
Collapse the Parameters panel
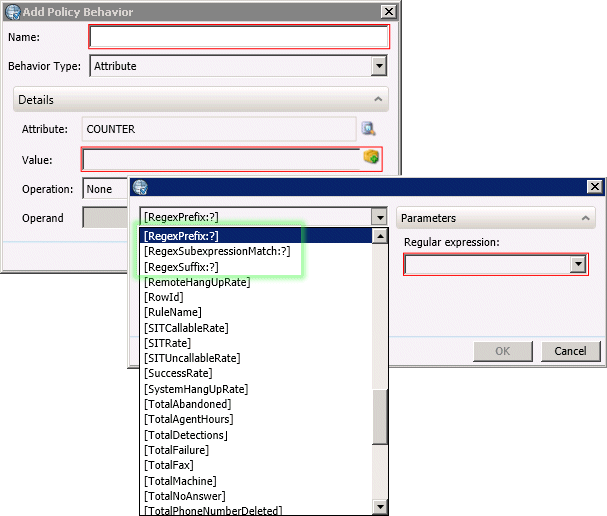(584, 218)
